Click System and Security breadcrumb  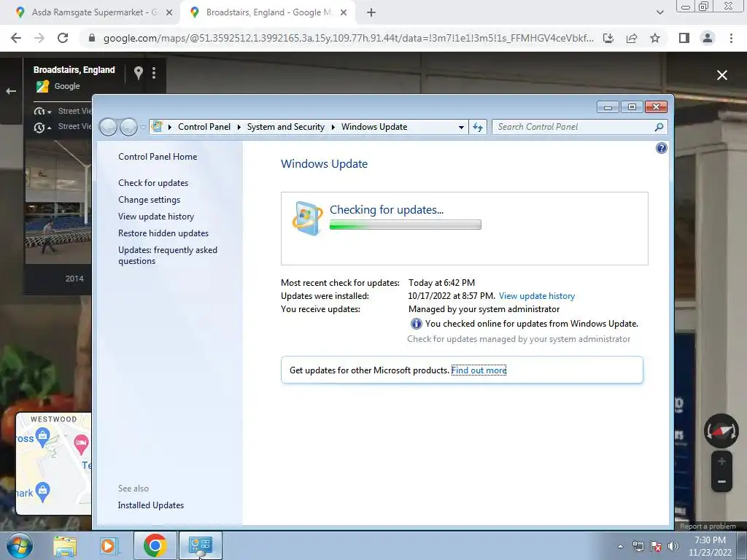click(x=285, y=127)
